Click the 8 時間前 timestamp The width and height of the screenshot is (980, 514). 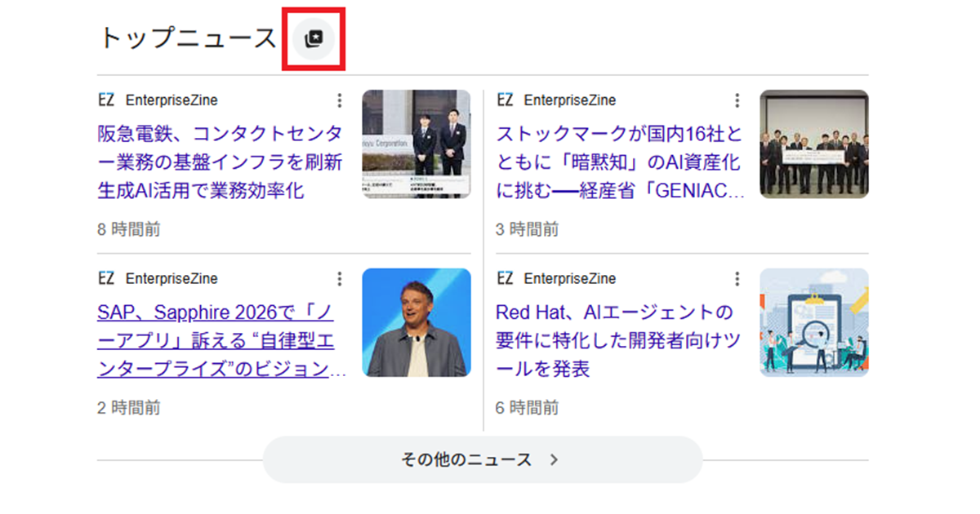(x=129, y=229)
